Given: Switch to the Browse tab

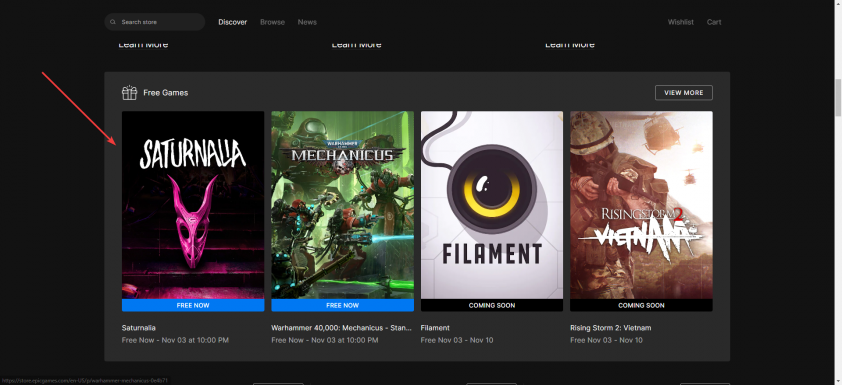Looking at the screenshot, I should point(272,22).
